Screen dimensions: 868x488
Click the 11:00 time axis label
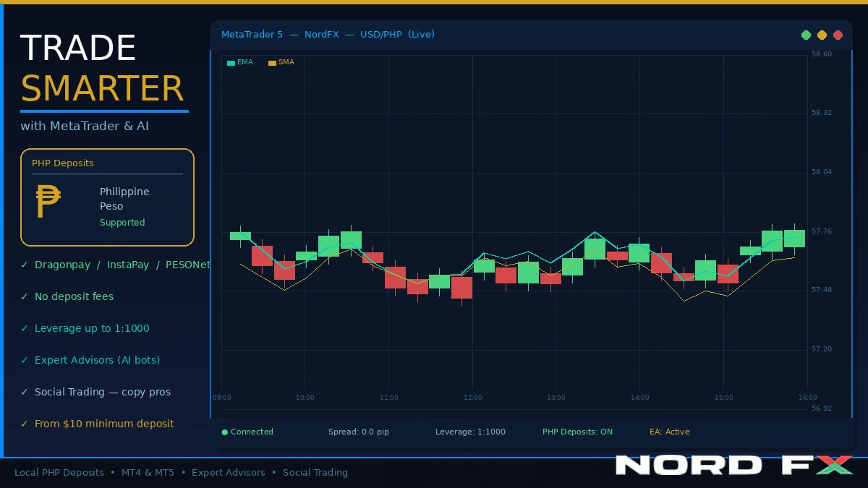tap(389, 398)
